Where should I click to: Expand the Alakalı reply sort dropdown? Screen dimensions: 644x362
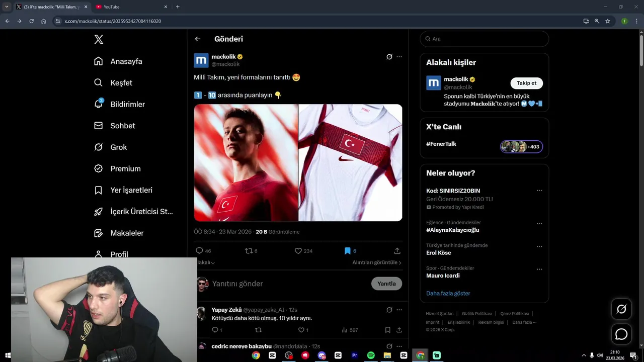tap(205, 262)
